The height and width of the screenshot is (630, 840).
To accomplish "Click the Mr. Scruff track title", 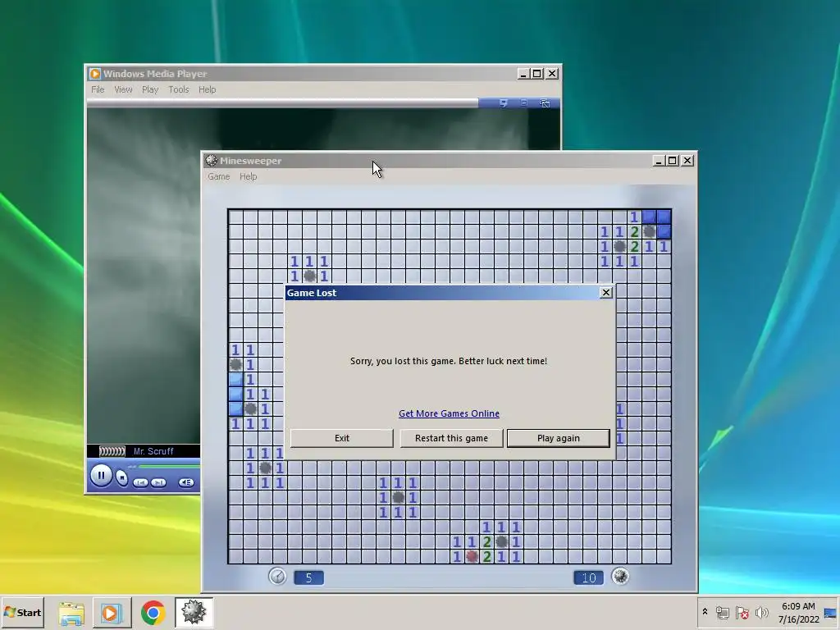I will (x=153, y=451).
